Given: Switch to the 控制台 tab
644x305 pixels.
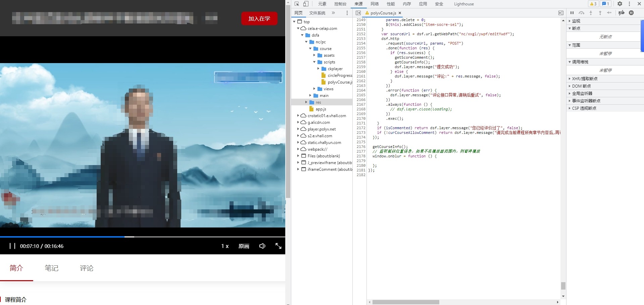Looking at the screenshot, I should click(340, 4).
